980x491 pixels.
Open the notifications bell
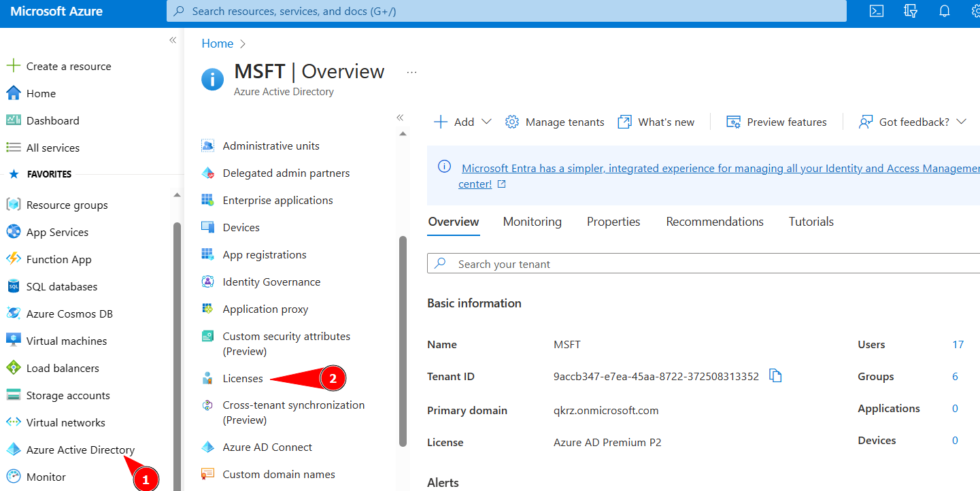(944, 11)
